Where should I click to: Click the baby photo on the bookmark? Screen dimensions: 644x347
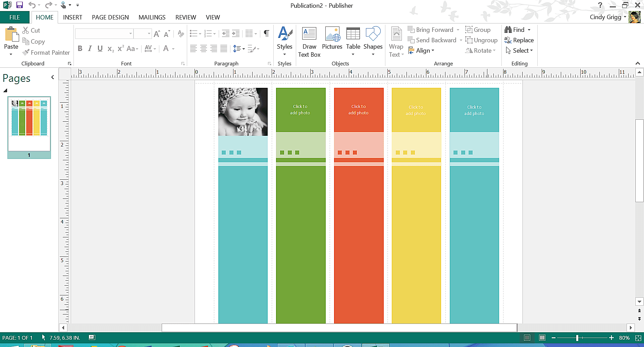243,112
